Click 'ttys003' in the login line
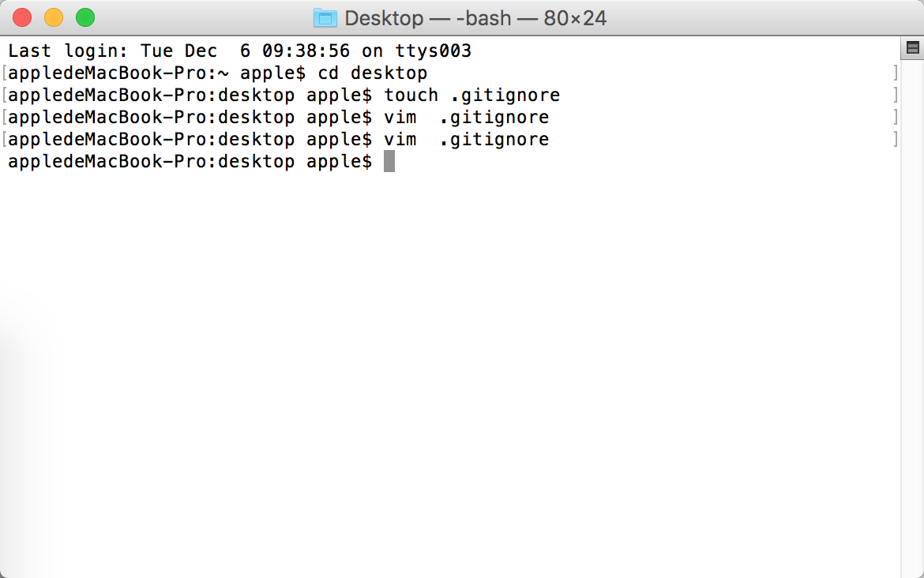 tap(433, 51)
